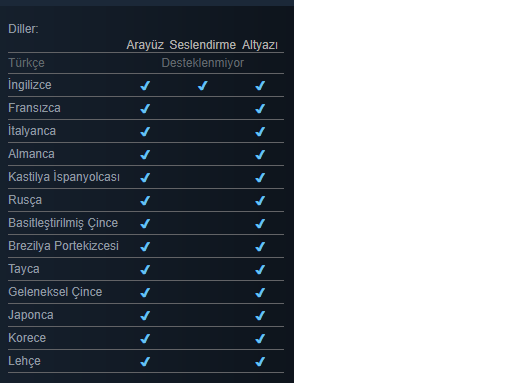
Task: Select the Türkçe language row label
Action: pos(26,63)
